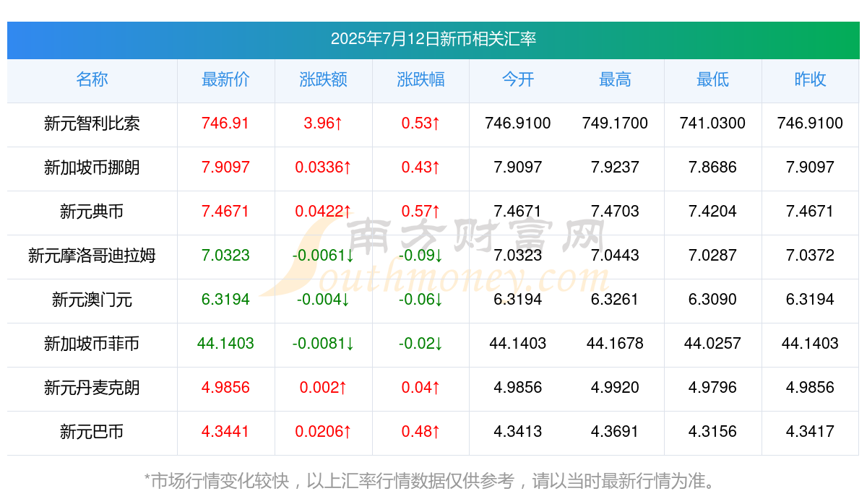Select the row name 新元丹麦克朗
Image resolution: width=867 pixels, height=504 pixels.
pyautogui.click(x=92, y=388)
